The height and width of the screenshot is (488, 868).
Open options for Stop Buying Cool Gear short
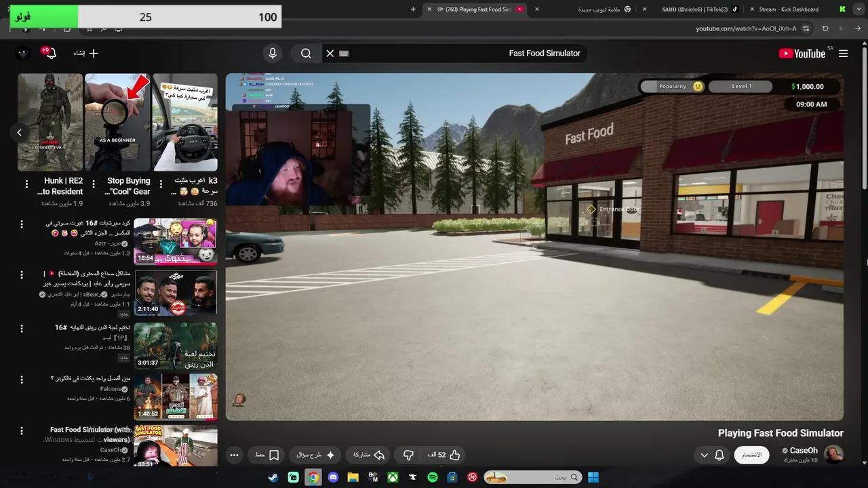point(94,184)
